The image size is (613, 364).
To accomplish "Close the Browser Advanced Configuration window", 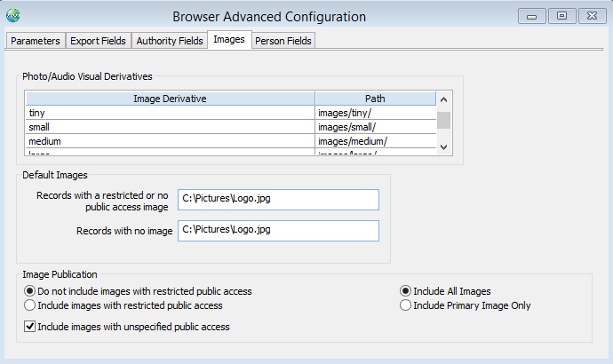I will pyautogui.click(x=593, y=16).
